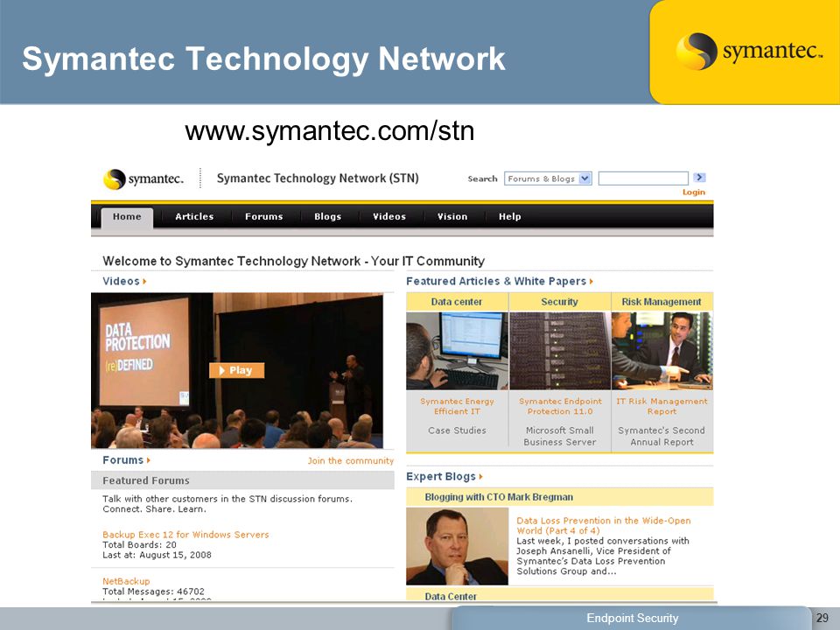
Task: Click the Forums section heading link
Action: pyautogui.click(x=122, y=460)
